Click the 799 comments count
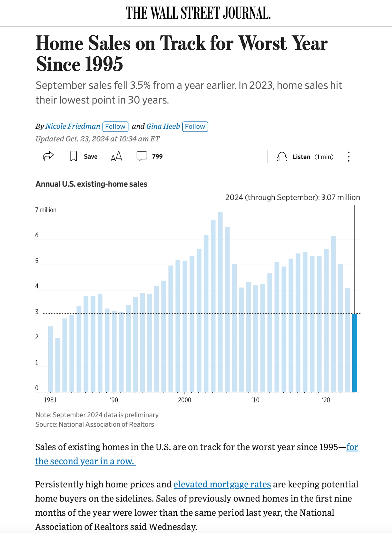The height and width of the screenshot is (533, 392). pos(157,156)
